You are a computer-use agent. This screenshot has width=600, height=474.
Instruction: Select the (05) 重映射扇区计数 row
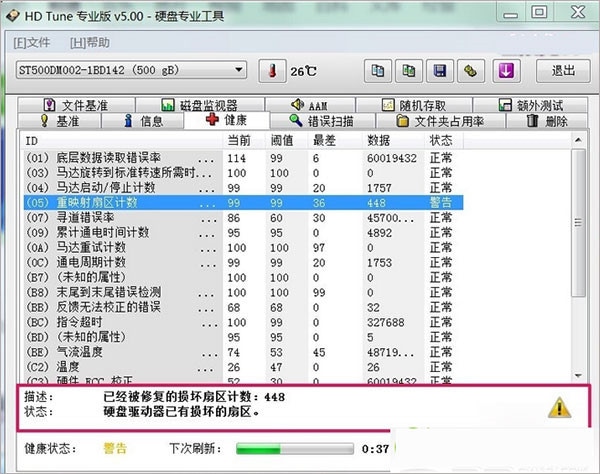click(243, 202)
